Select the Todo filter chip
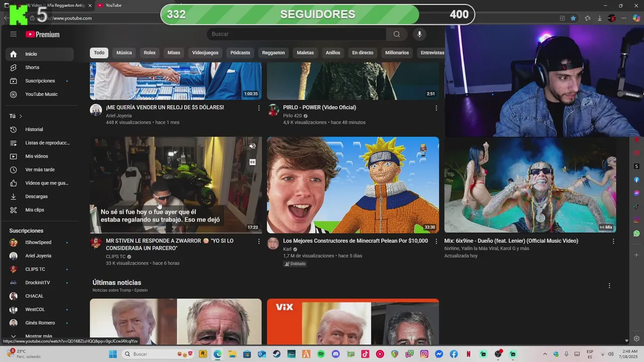Screen dimensions: 644x362 pyautogui.click(x=99, y=53)
